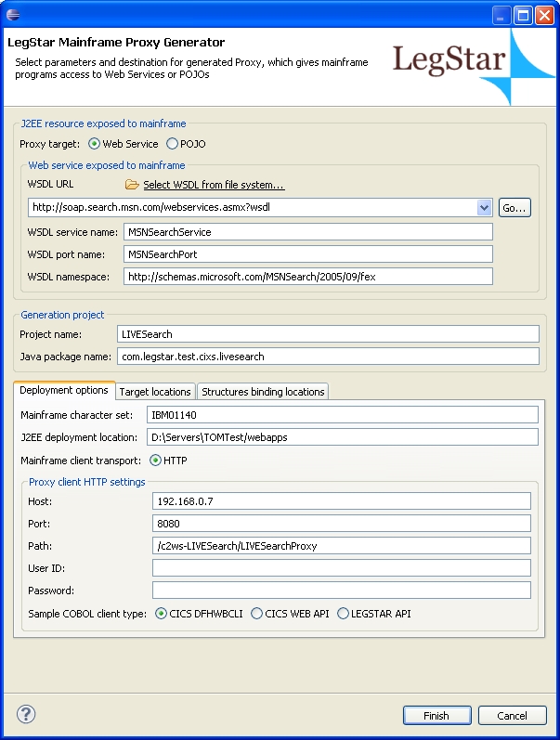Click the Path field
Screen dimensions: 560x740
(342, 546)
